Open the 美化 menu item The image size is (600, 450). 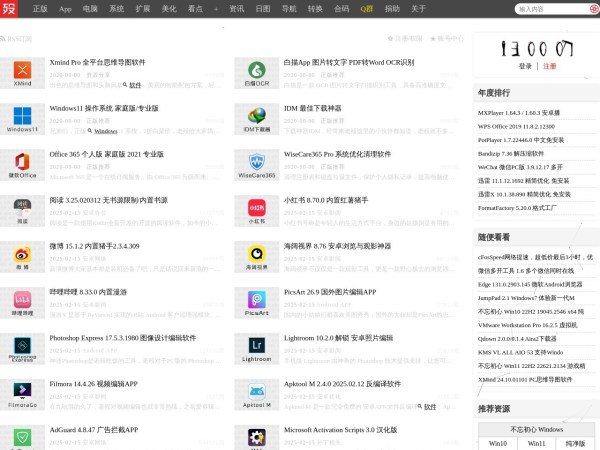(x=169, y=9)
